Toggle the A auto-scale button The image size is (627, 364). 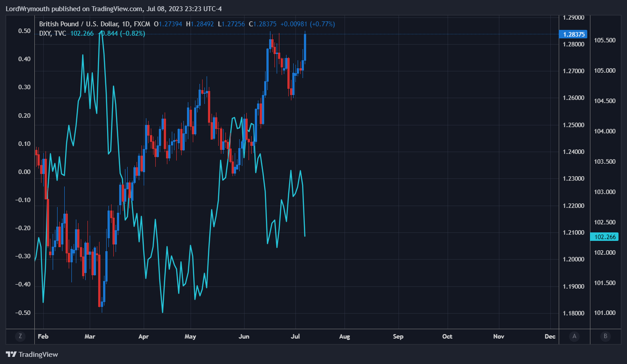coord(574,336)
